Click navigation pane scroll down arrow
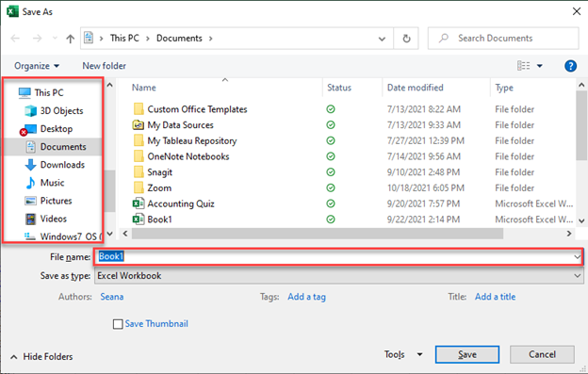The height and width of the screenshot is (374, 588). [x=109, y=234]
